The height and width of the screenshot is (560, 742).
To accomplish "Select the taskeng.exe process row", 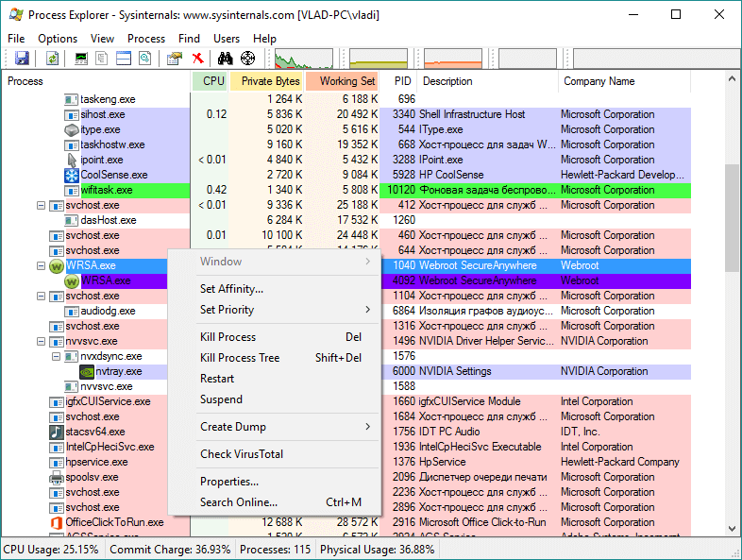I will point(346,99).
